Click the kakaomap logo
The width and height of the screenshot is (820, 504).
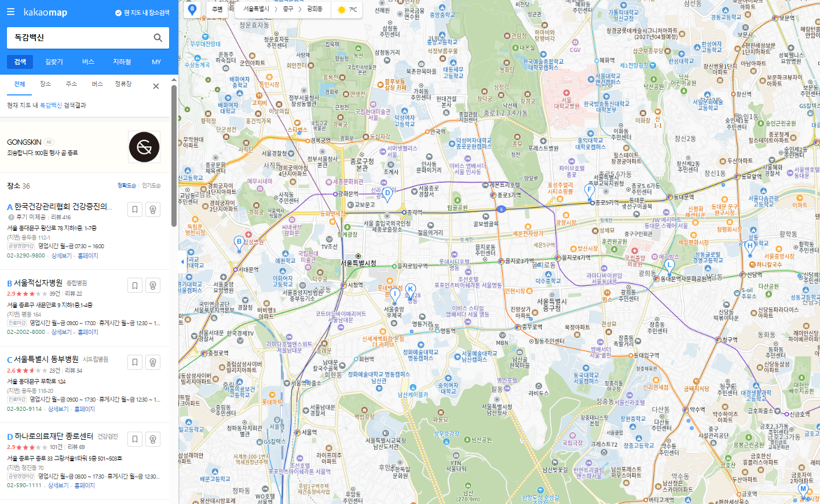coord(45,12)
